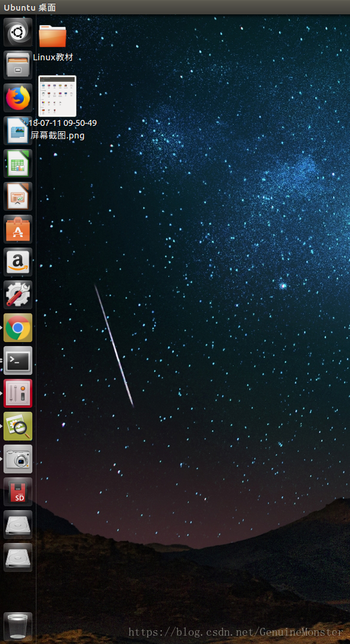Open the Ubuntu Dash search launcher
350x644 pixels.
pyautogui.click(x=18, y=32)
